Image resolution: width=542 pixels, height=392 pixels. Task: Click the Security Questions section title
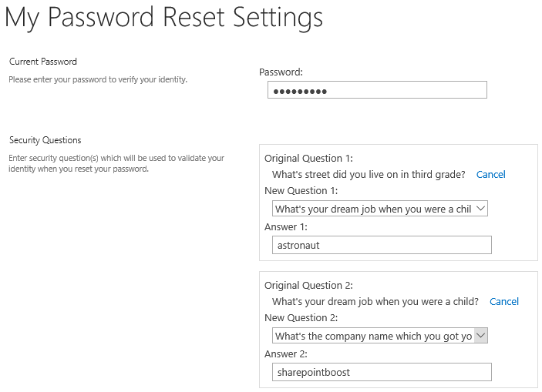coord(45,140)
